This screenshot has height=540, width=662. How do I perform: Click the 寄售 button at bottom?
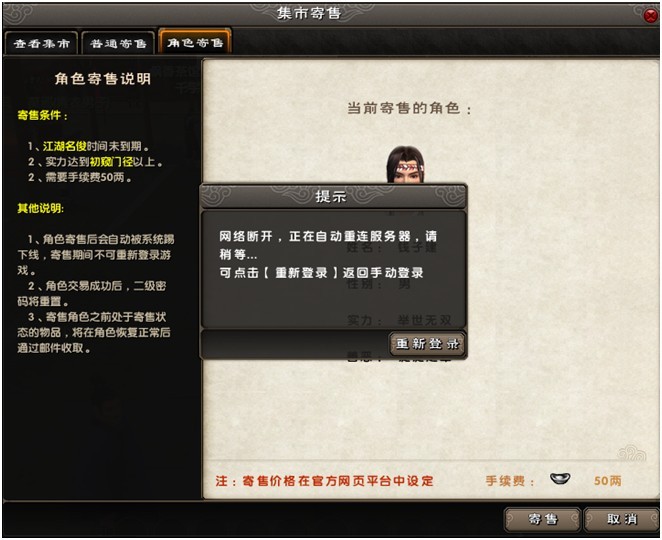[x=543, y=519]
